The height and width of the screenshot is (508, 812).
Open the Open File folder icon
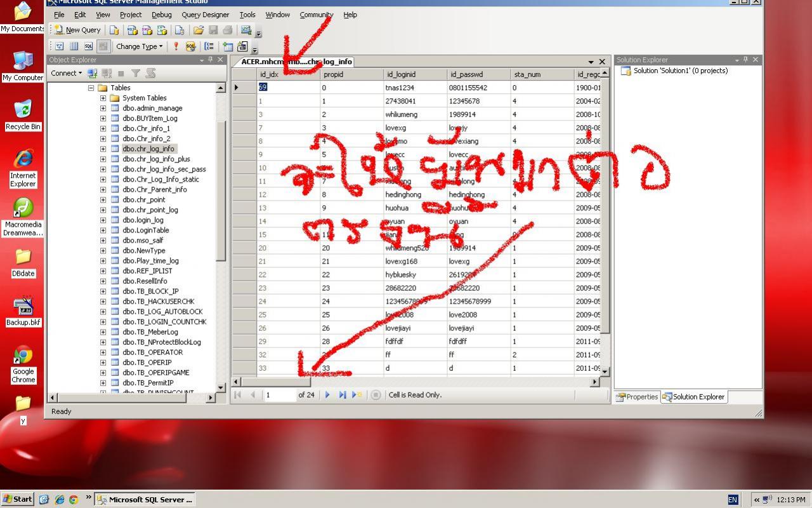tap(199, 30)
